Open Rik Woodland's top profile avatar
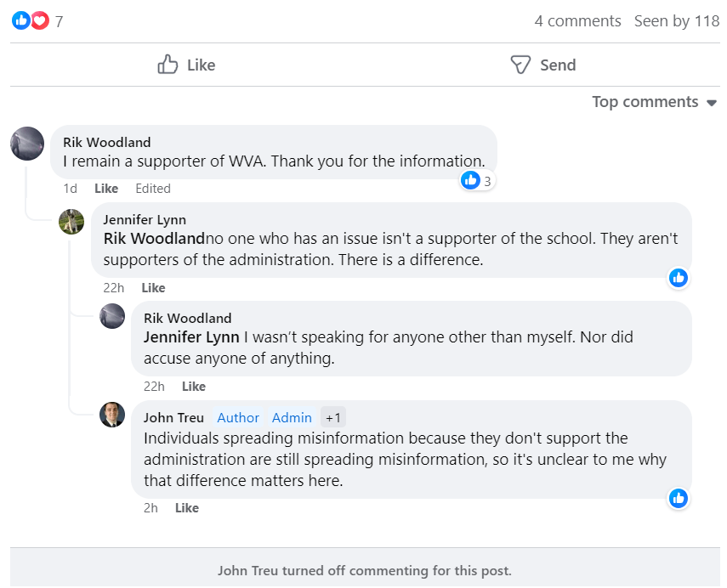The width and height of the screenshot is (727, 588). (27, 144)
